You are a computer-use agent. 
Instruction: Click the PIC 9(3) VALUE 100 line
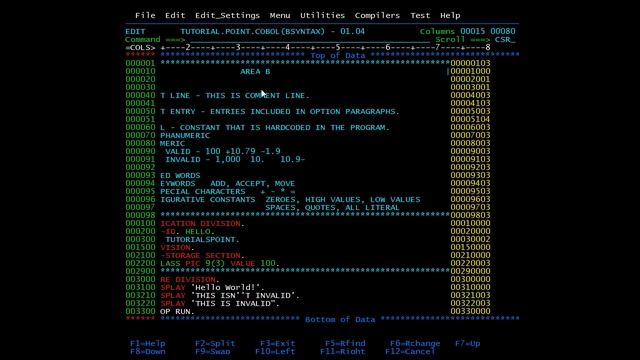tap(220, 263)
